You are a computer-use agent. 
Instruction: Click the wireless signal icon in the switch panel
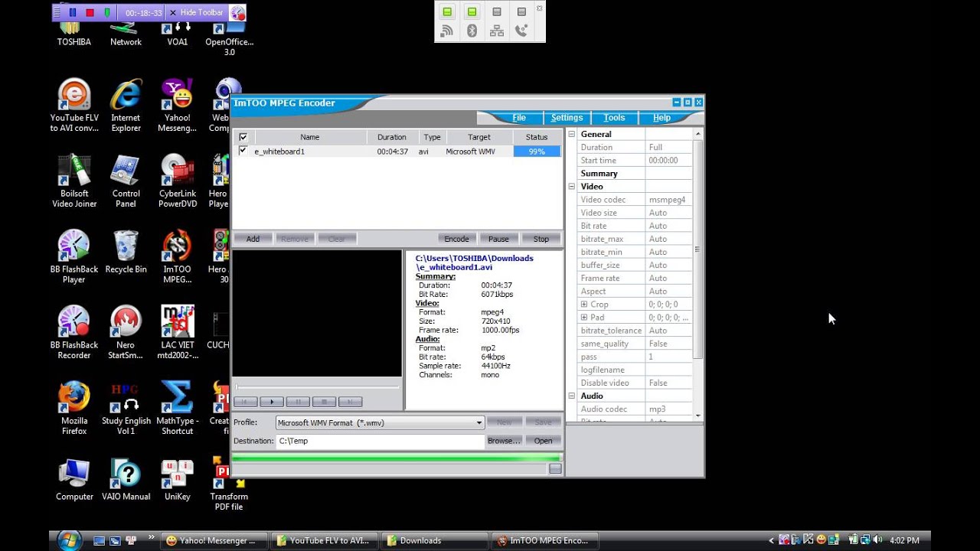[x=447, y=31]
